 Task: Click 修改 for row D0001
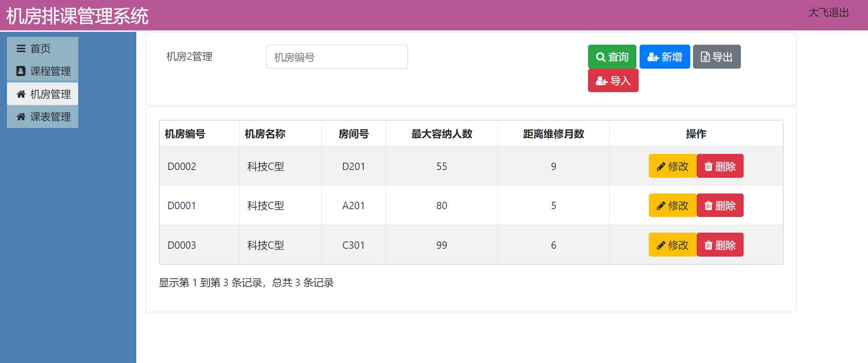tap(672, 205)
